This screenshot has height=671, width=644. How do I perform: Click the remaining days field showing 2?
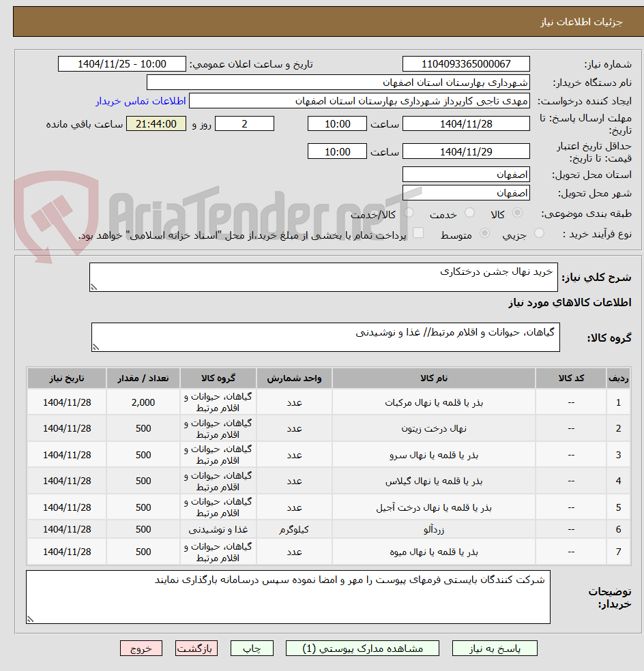pos(244,123)
